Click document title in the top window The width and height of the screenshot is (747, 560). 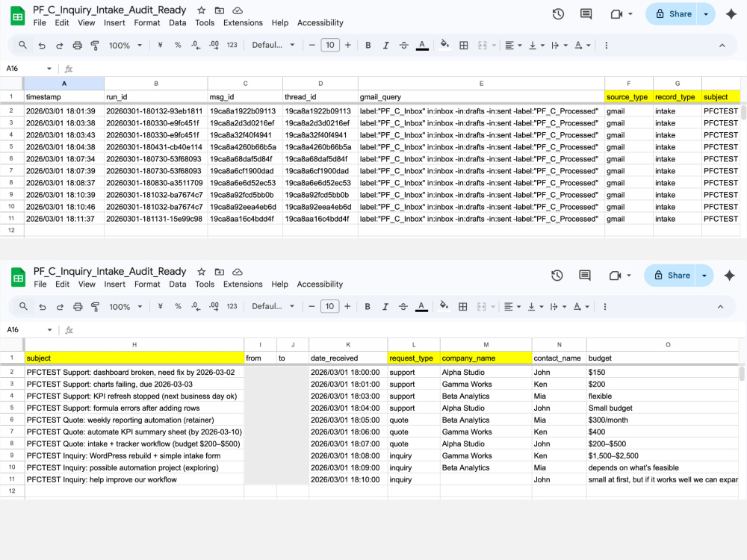click(110, 10)
